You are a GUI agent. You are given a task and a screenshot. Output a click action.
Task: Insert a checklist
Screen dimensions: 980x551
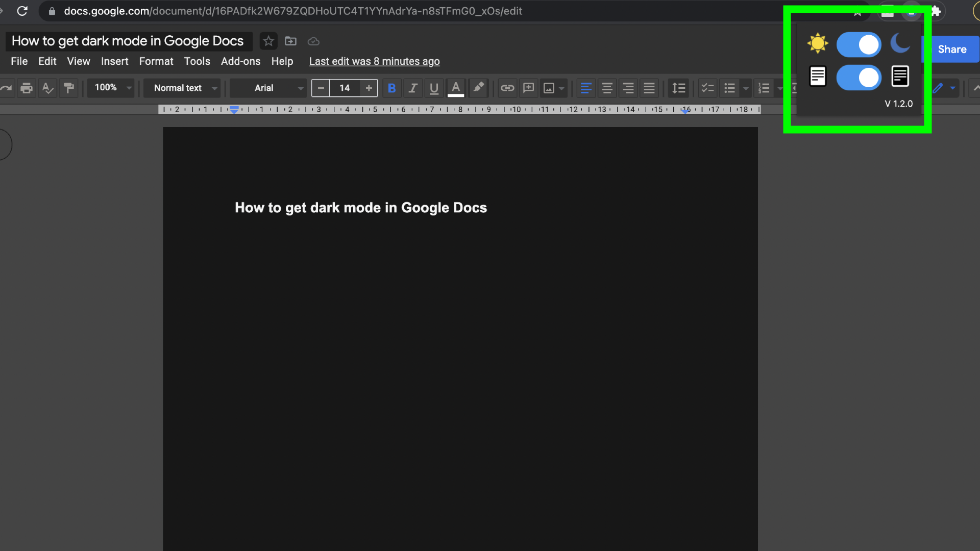[707, 88]
